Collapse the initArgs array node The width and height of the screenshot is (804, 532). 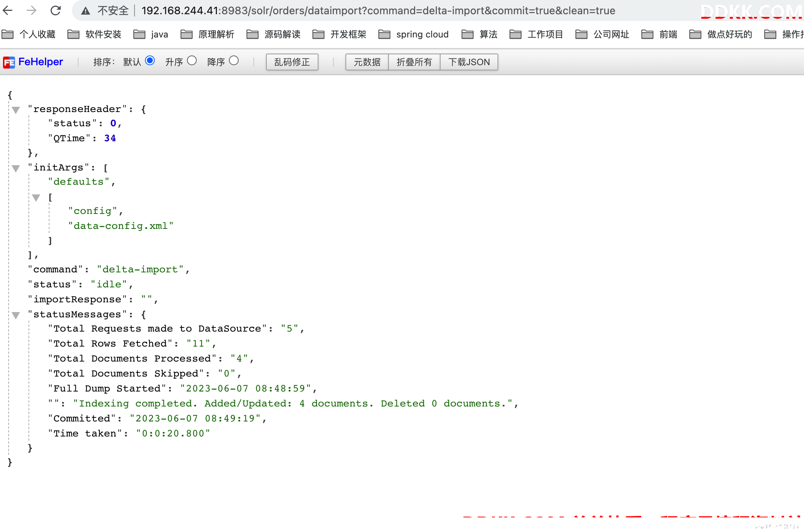pyautogui.click(x=16, y=168)
